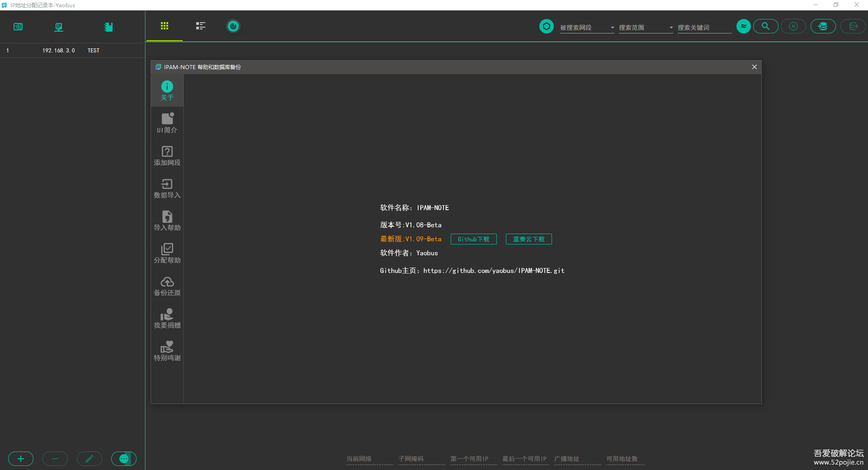
Task: Click the teal notebook icon
Action: coord(108,27)
